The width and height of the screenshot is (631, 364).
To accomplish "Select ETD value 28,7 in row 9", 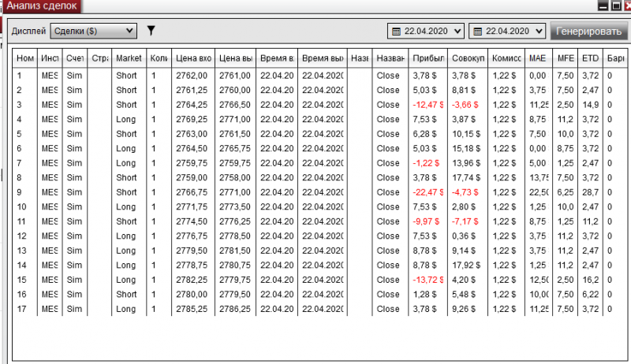I will click(590, 192).
